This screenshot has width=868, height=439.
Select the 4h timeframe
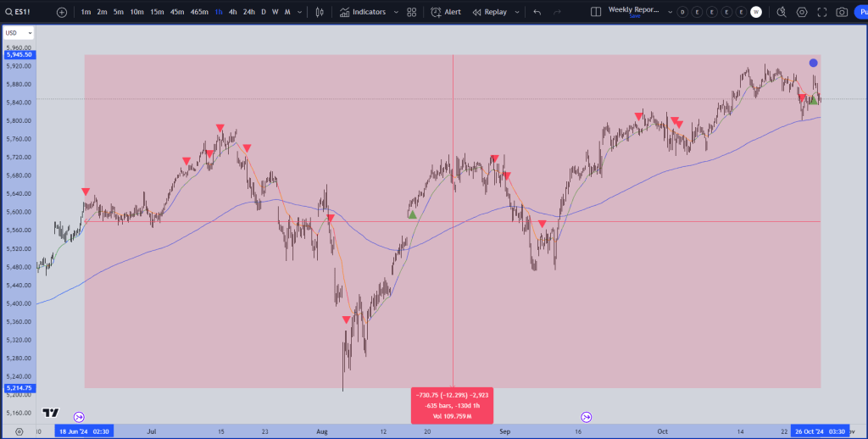[232, 12]
